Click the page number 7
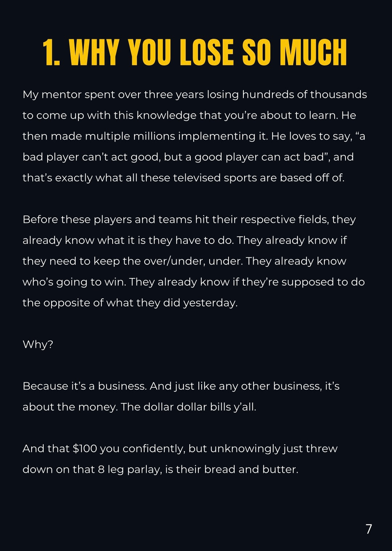The image size is (392, 551). (369, 529)
